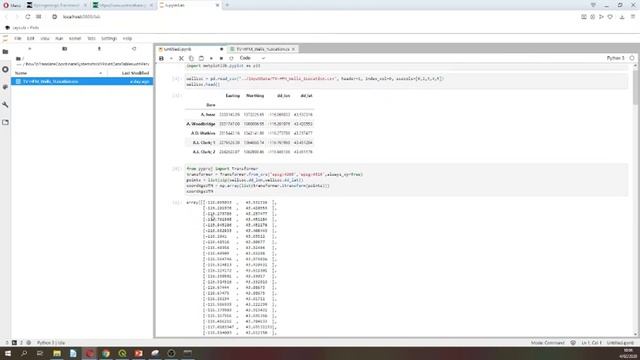Insert a cell below with plus icon
Image resolution: width=640 pixels, height=360 pixels.
[171, 58]
